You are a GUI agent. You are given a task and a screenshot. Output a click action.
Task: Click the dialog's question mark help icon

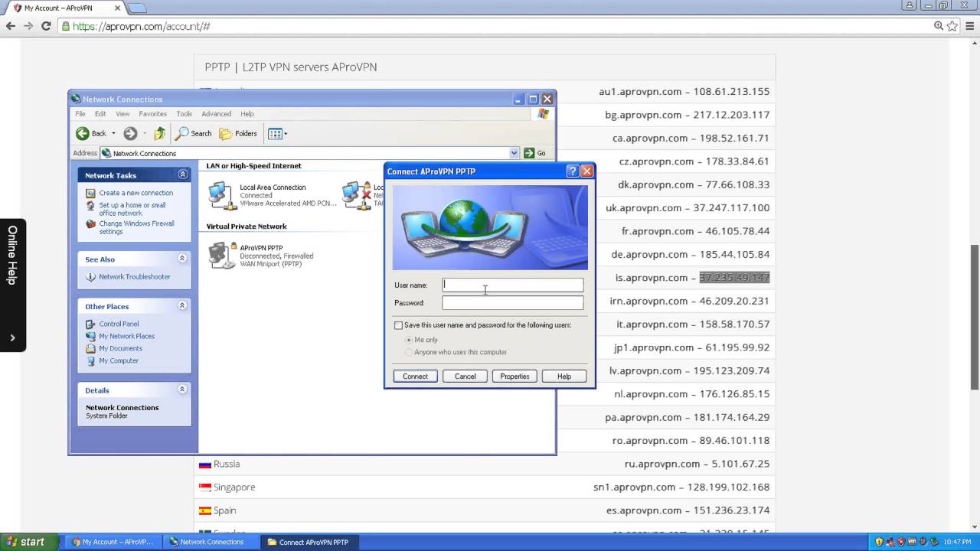coord(572,171)
